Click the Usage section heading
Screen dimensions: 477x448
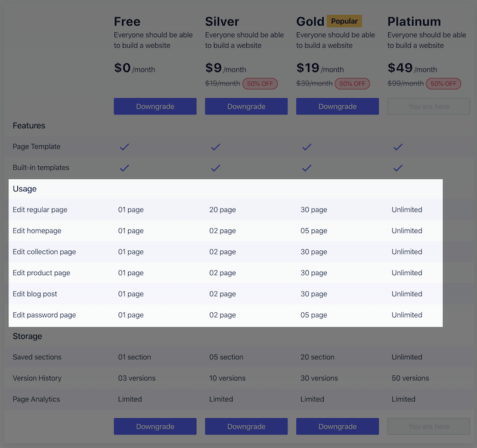click(24, 189)
